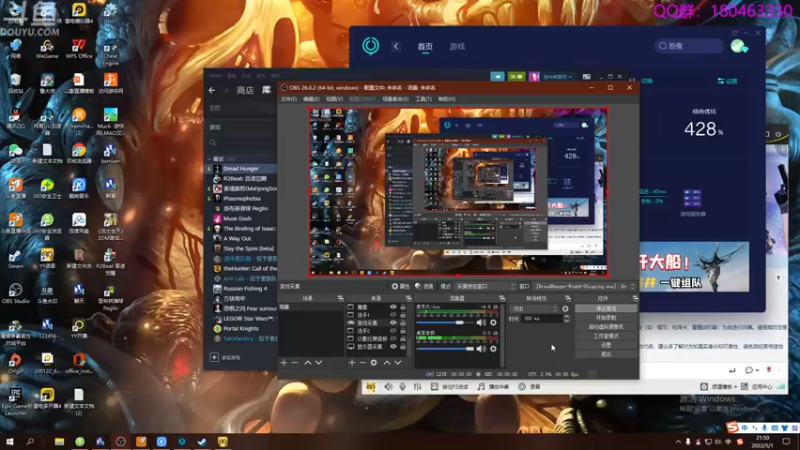Image resolution: width=800 pixels, height=450 pixels.
Task: Open the user avatar in accelerator app
Action: [739, 46]
